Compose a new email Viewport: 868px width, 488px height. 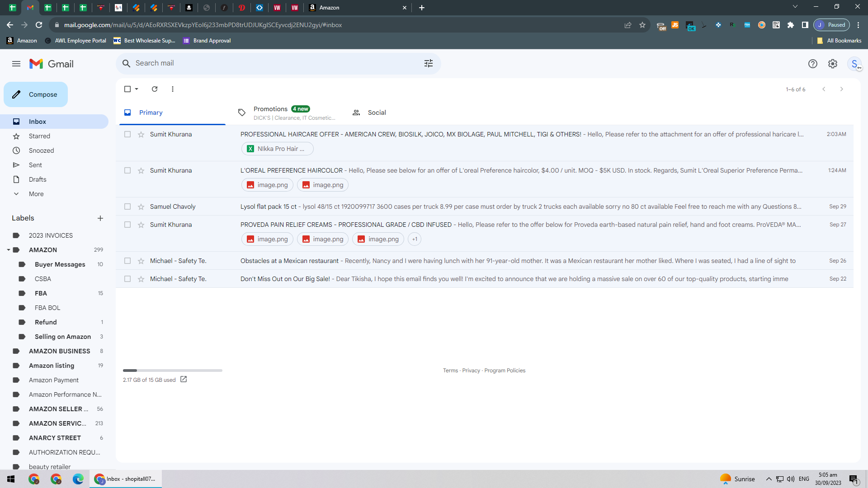[x=36, y=94]
